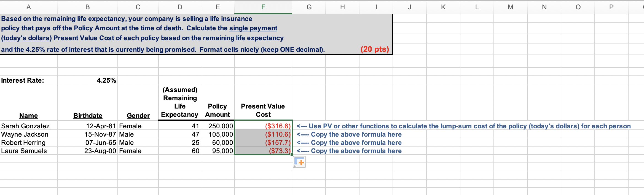This screenshot has height=195, width=644.
Task: Select column D header
Action: (180, 7)
